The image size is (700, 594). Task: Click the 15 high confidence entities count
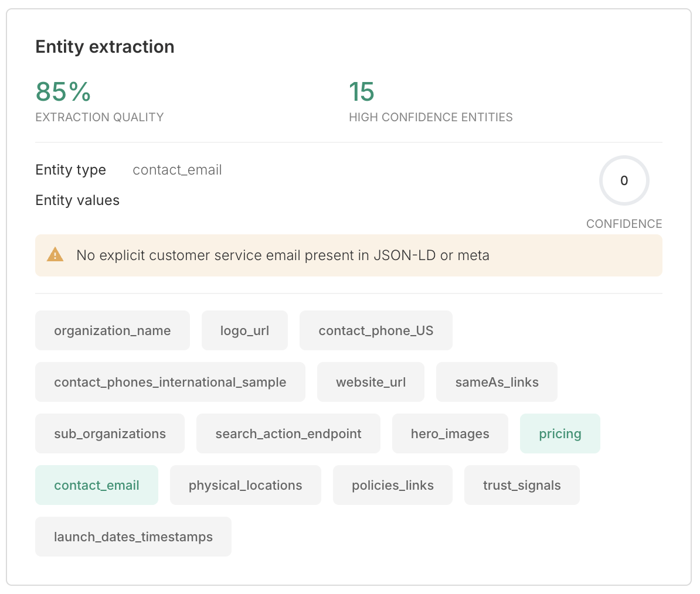(x=361, y=92)
